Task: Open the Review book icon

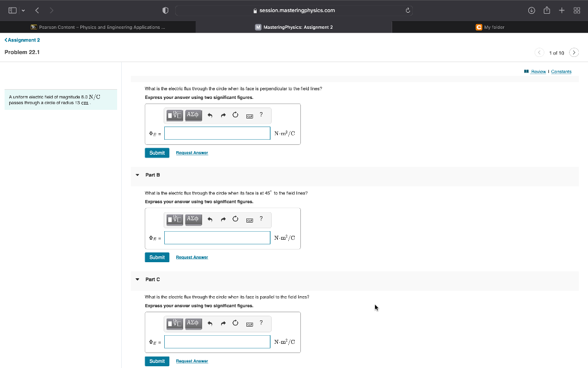Action: tap(526, 71)
